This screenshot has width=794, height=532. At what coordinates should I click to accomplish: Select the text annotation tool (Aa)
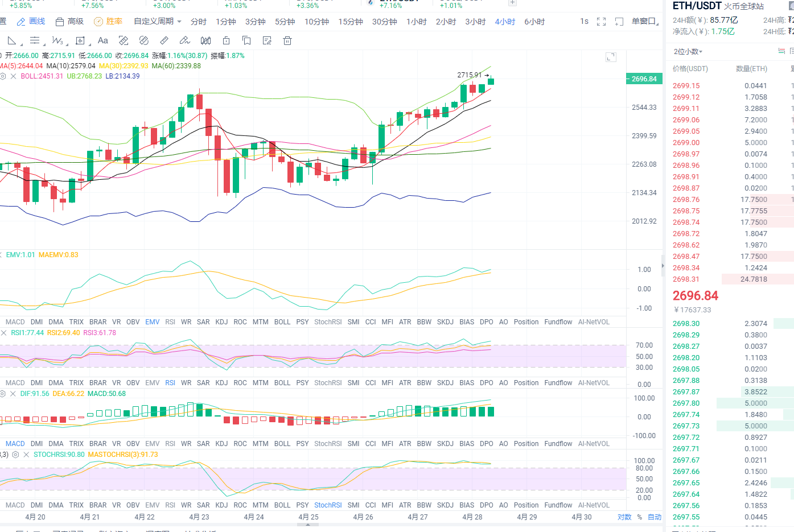[x=102, y=40]
